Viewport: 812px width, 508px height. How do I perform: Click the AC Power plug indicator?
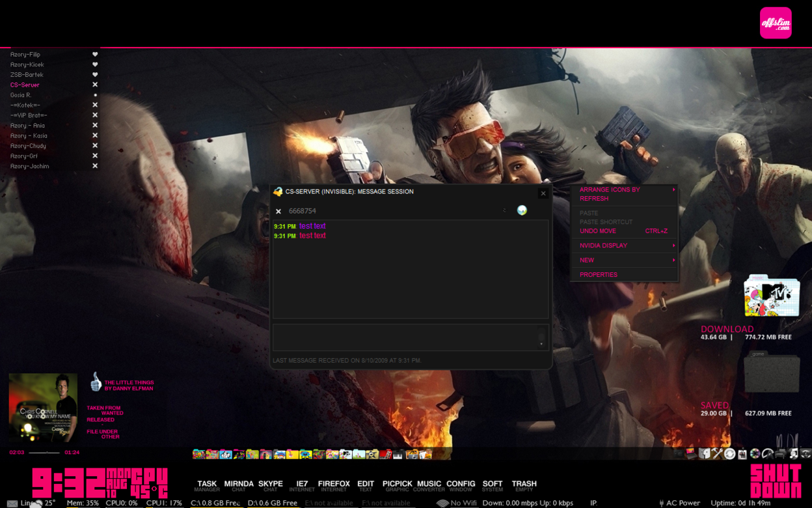tap(662, 503)
